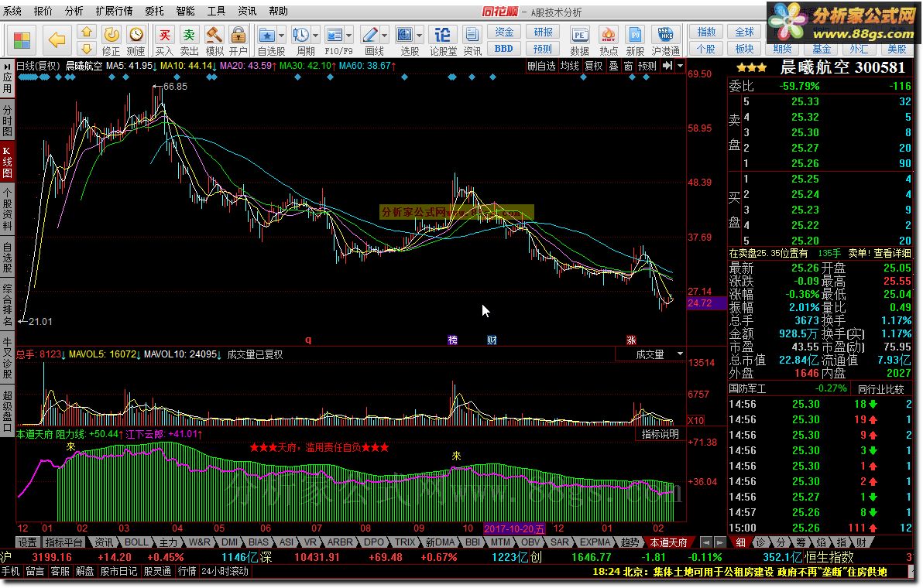Open the 热点 hot flame icon
The height and width of the screenshot is (588, 923).
pyautogui.click(x=608, y=40)
